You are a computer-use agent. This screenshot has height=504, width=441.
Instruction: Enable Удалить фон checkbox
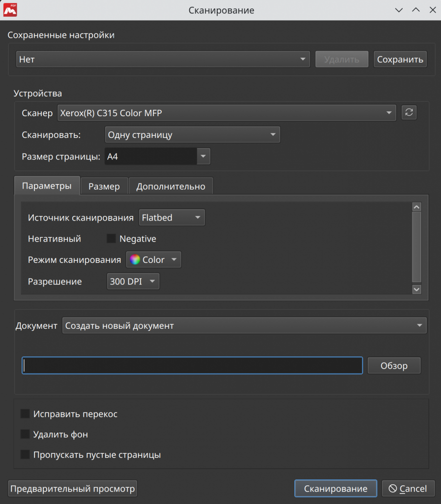[x=25, y=434]
